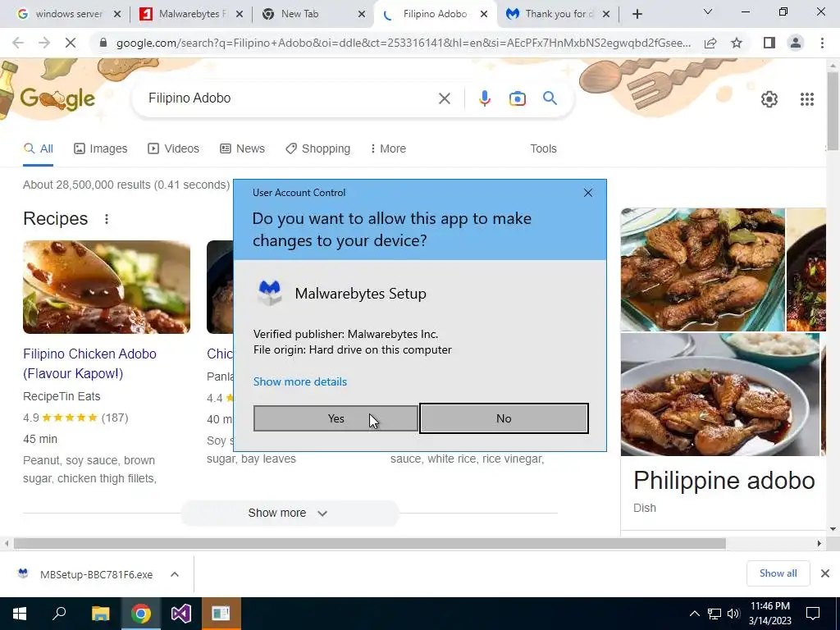Click the URL address bar
The width and height of the screenshot is (840, 630).
coord(403,43)
